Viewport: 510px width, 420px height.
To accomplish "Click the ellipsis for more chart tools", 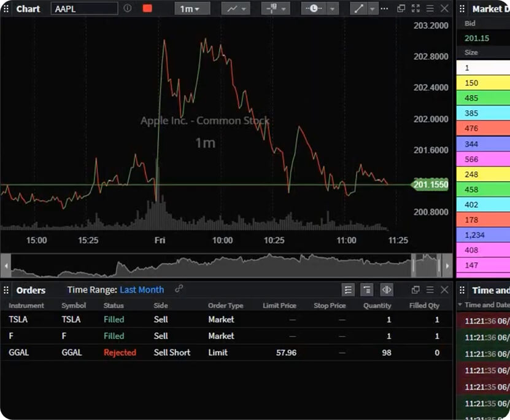I will point(384,9).
